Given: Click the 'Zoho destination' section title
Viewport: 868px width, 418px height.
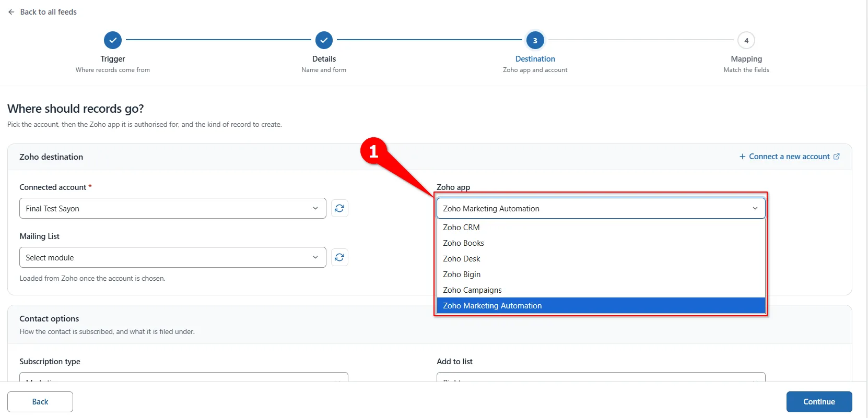Looking at the screenshot, I should point(51,157).
